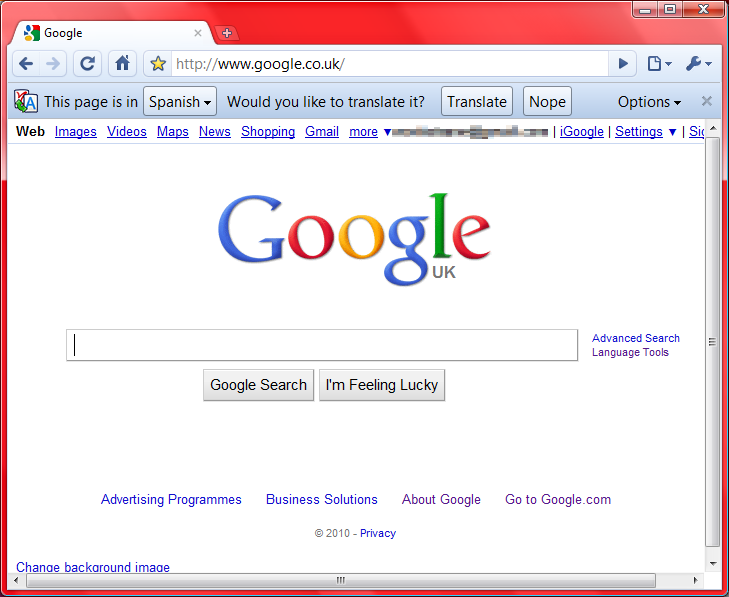The height and width of the screenshot is (597, 729).
Task: Expand the more menu arrow
Action: [387, 133]
